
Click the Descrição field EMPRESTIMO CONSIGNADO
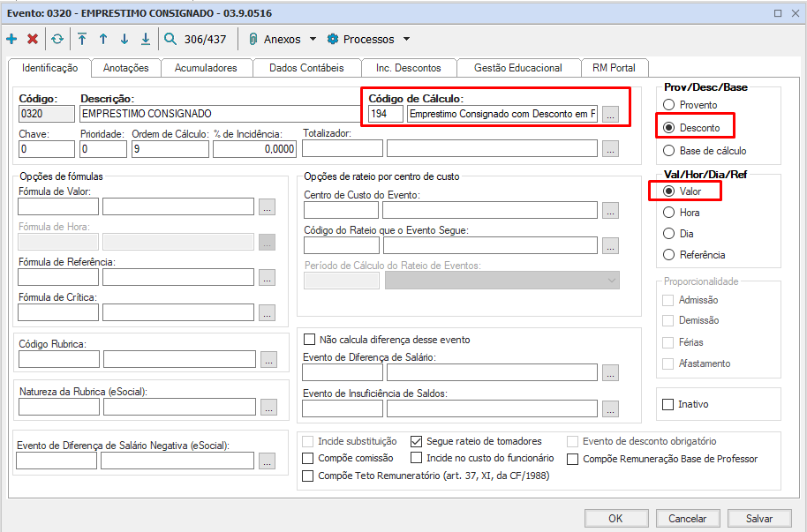tap(221, 114)
